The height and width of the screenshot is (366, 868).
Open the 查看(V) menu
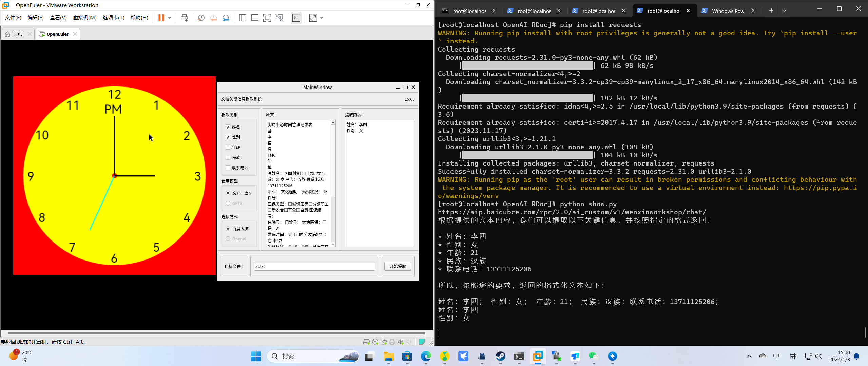pos(58,18)
